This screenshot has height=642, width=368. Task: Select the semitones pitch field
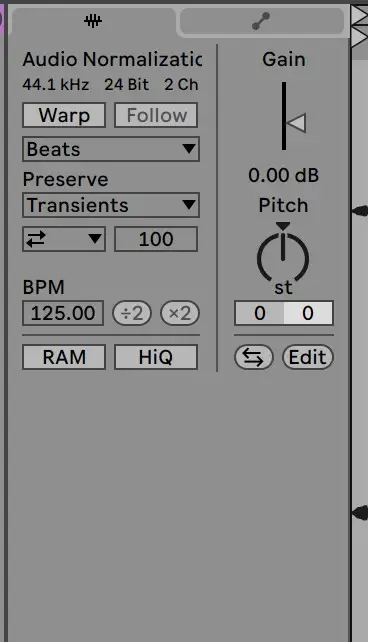(x=259, y=313)
